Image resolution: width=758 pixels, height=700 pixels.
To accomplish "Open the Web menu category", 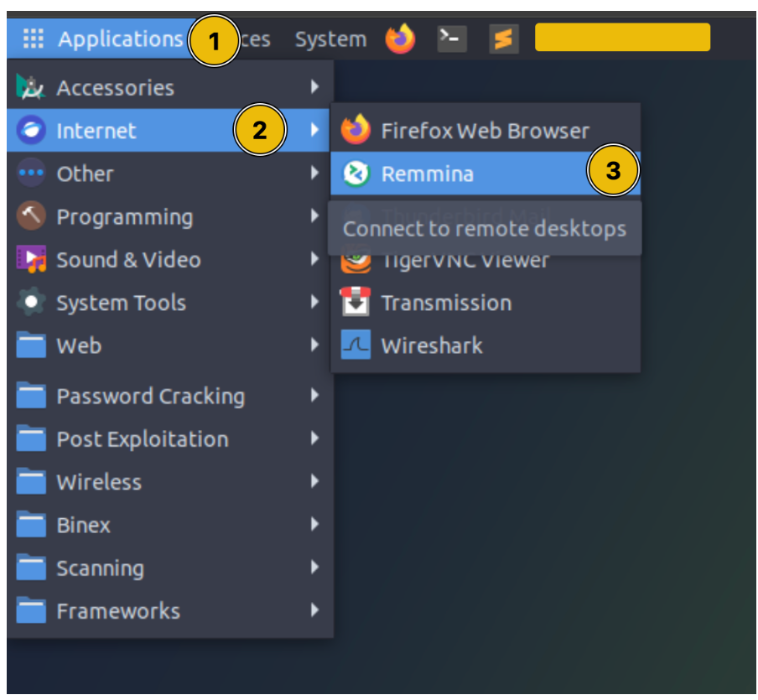I will (x=170, y=345).
